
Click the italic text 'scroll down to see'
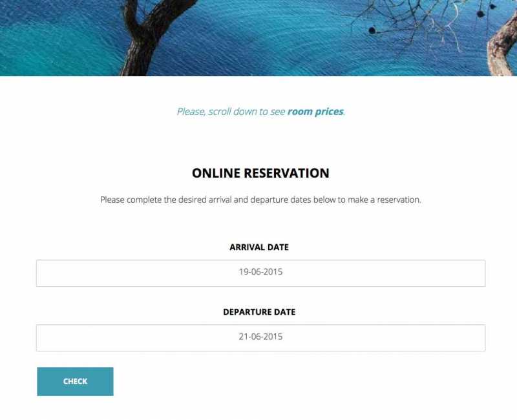[247, 112]
